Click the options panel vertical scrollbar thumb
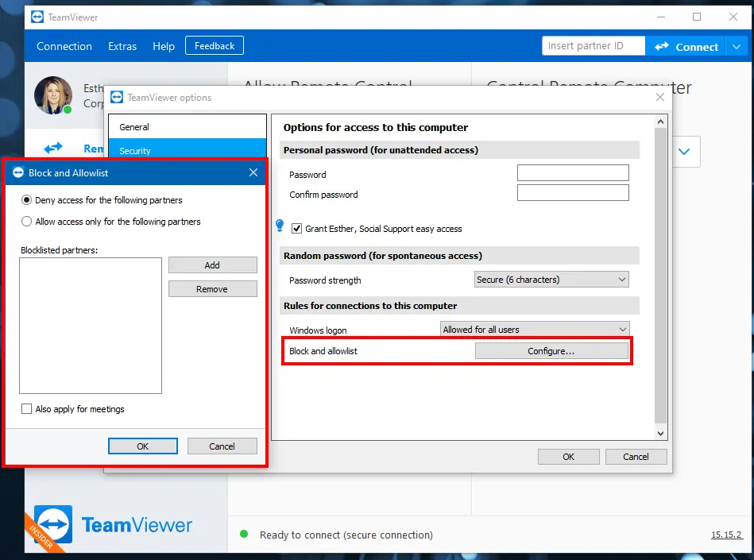 click(x=661, y=276)
